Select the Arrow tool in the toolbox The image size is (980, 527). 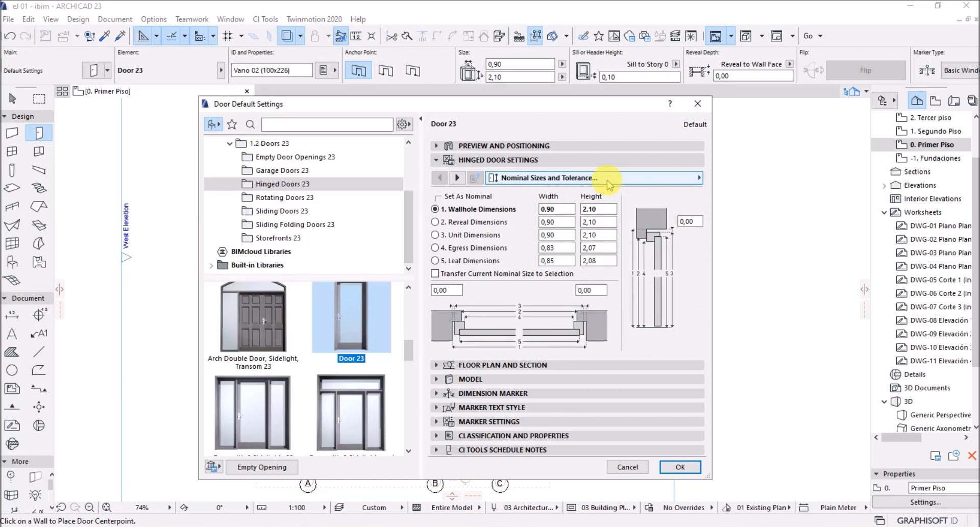[13, 98]
